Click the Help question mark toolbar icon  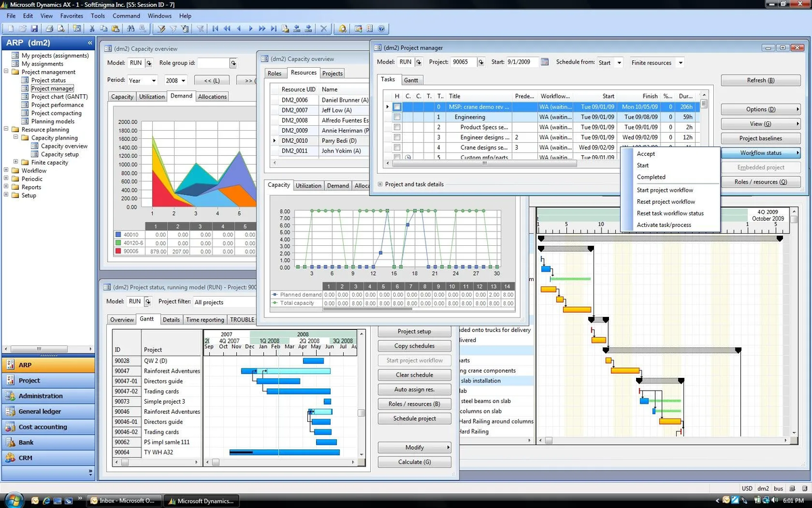pos(382,28)
